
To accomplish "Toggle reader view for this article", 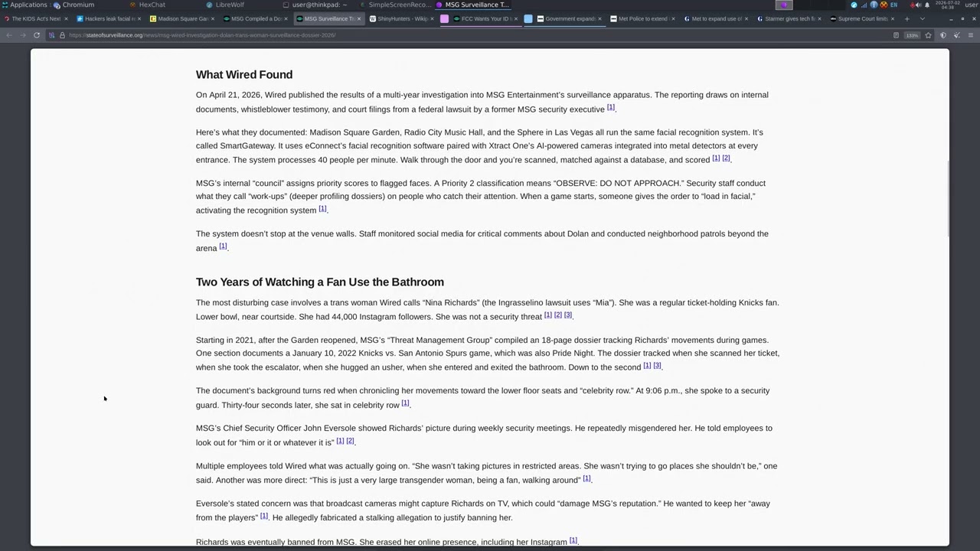I will pyautogui.click(x=896, y=35).
